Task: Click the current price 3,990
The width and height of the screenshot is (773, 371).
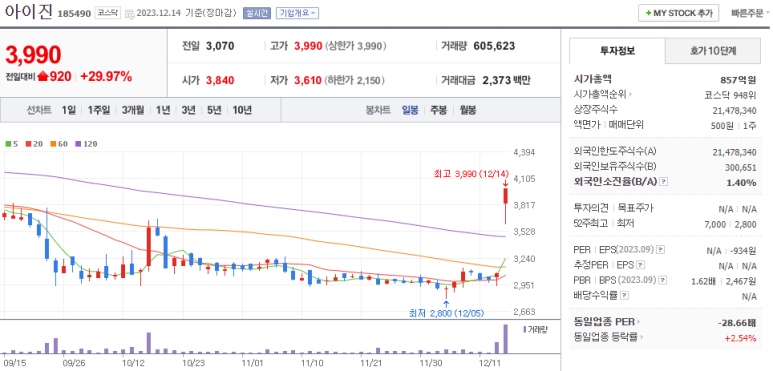Action: point(33,55)
